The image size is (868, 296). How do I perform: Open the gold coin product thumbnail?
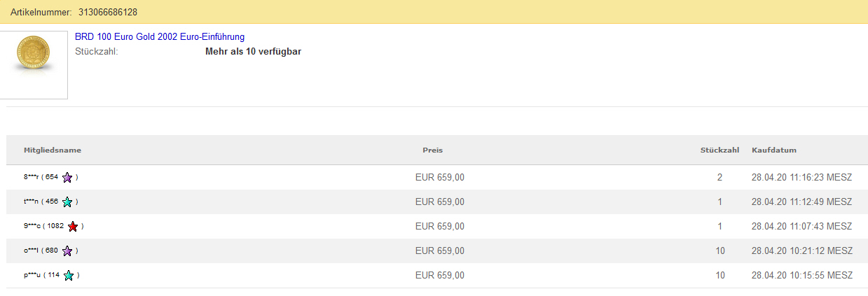tap(33, 64)
